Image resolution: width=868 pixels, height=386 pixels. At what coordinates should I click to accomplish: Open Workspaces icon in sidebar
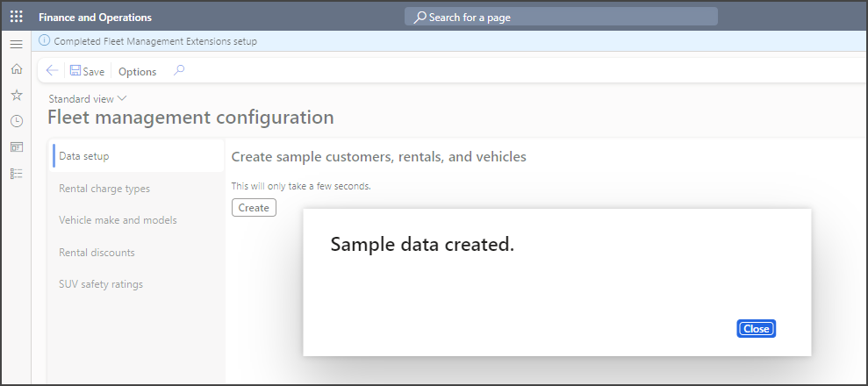(16, 147)
